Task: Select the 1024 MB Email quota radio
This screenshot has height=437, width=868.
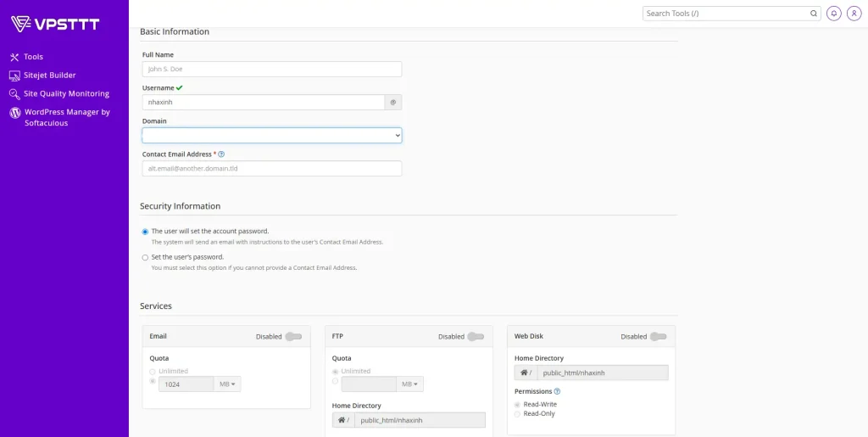Action: click(153, 381)
